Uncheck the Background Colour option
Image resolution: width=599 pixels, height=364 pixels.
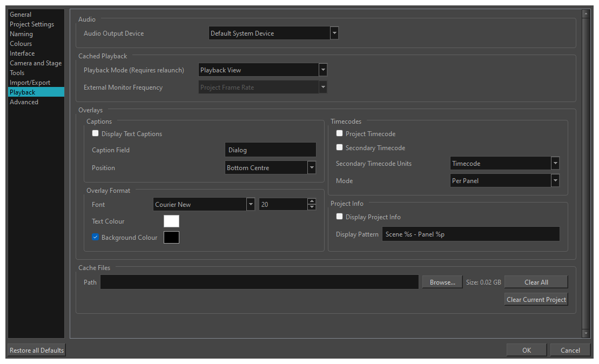coord(95,237)
